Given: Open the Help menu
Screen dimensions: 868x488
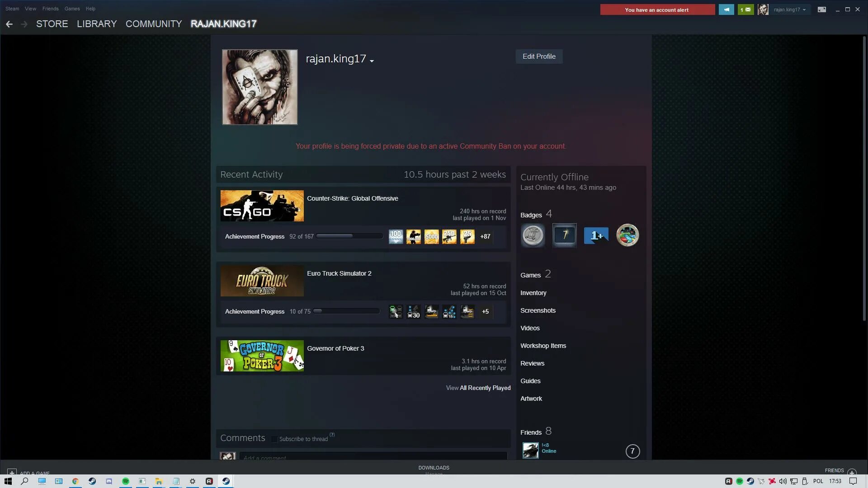Looking at the screenshot, I should [x=90, y=9].
